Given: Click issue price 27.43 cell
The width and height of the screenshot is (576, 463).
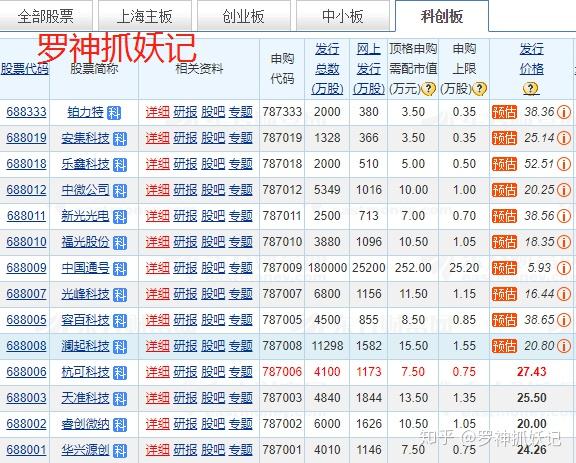Looking at the screenshot, I should pyautogui.click(x=532, y=372).
